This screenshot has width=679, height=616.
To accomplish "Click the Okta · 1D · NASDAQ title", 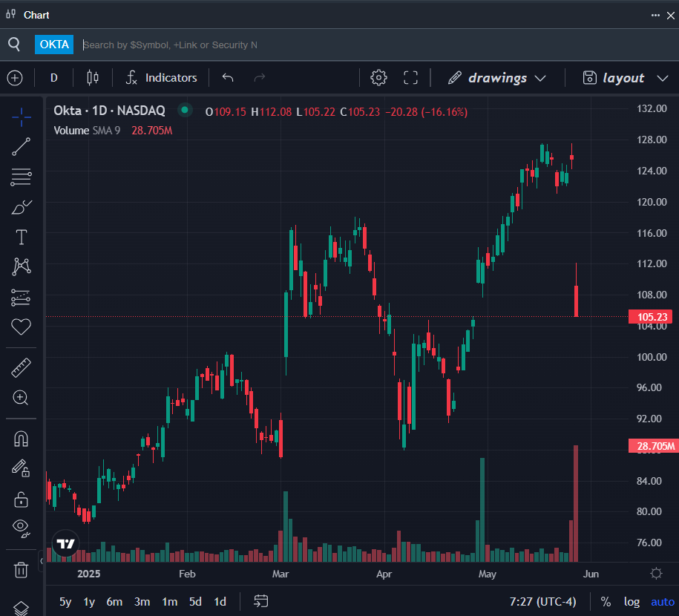I will click(109, 111).
